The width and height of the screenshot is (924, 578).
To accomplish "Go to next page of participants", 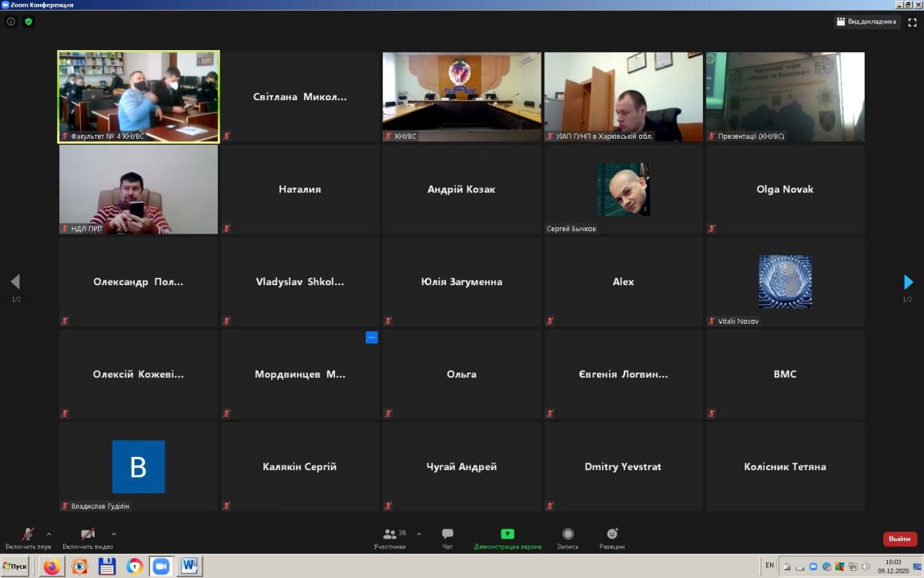I will point(908,282).
